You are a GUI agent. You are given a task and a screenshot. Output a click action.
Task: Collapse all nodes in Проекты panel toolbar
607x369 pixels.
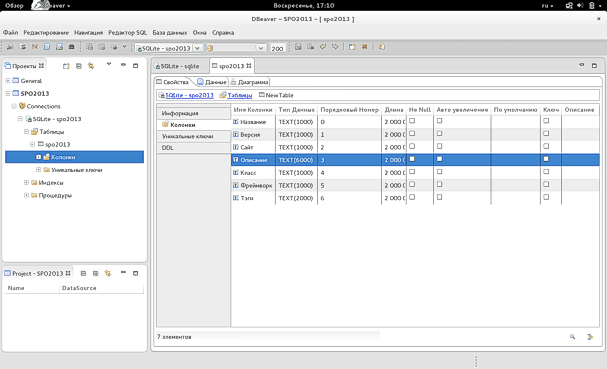click(x=79, y=66)
